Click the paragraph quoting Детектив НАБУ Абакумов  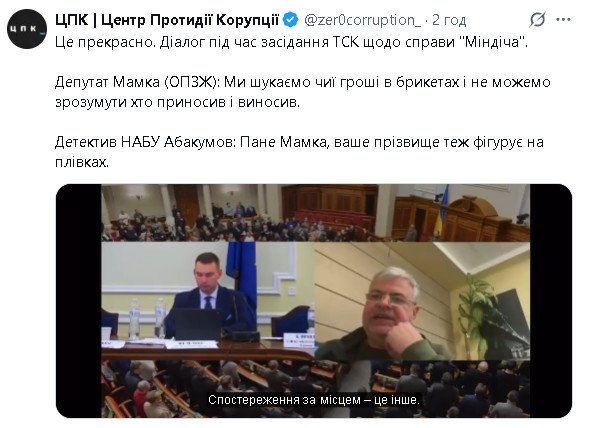[x=299, y=152]
